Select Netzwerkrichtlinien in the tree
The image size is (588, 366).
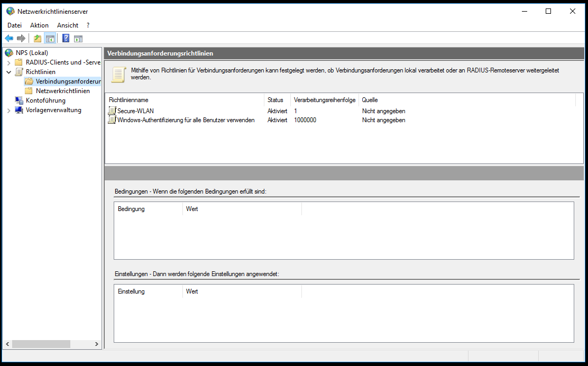(x=62, y=91)
